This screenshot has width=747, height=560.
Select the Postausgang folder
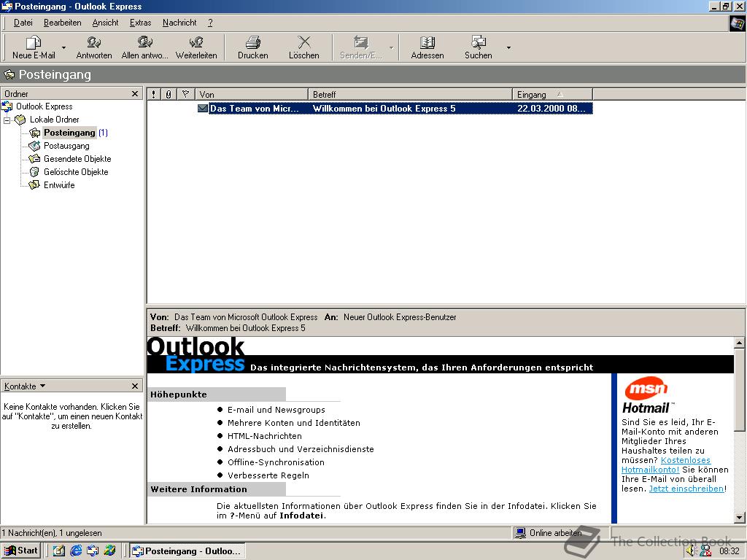66,146
